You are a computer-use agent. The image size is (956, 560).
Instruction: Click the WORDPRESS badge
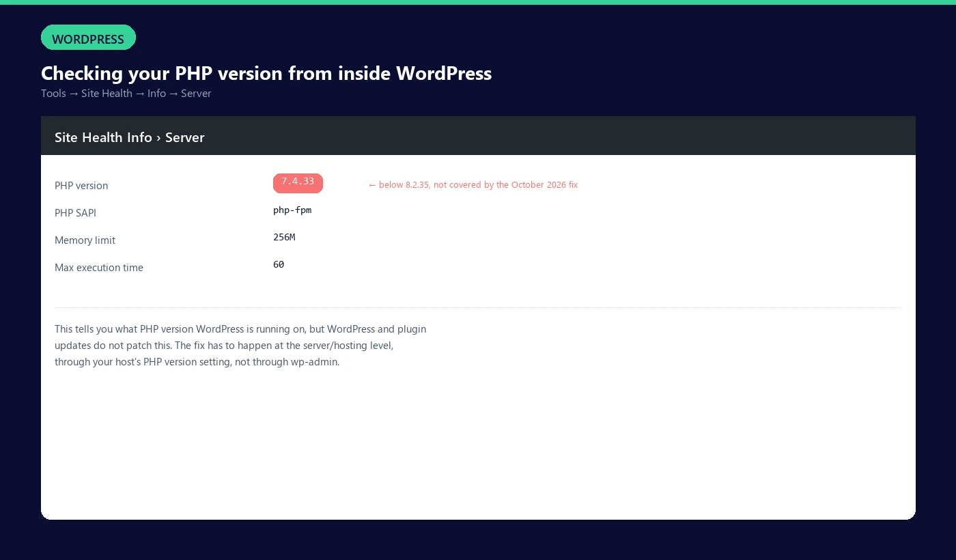click(88, 38)
